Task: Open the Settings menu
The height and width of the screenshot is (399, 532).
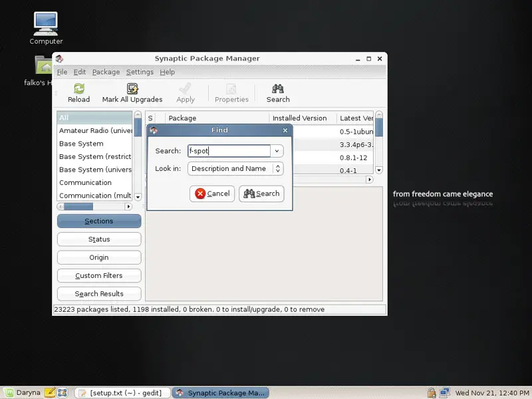Action: (x=140, y=72)
